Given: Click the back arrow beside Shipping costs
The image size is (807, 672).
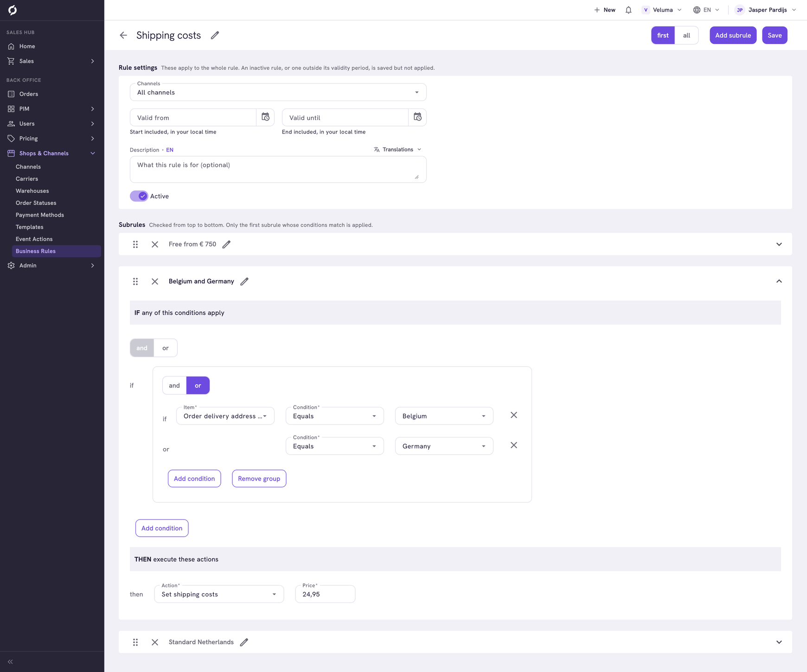Looking at the screenshot, I should [x=123, y=35].
